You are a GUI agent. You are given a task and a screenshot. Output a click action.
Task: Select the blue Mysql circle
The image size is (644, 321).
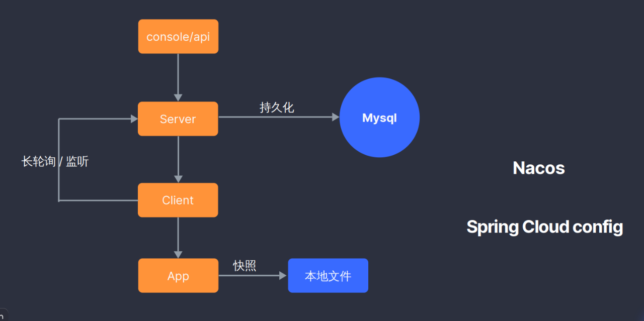379,118
